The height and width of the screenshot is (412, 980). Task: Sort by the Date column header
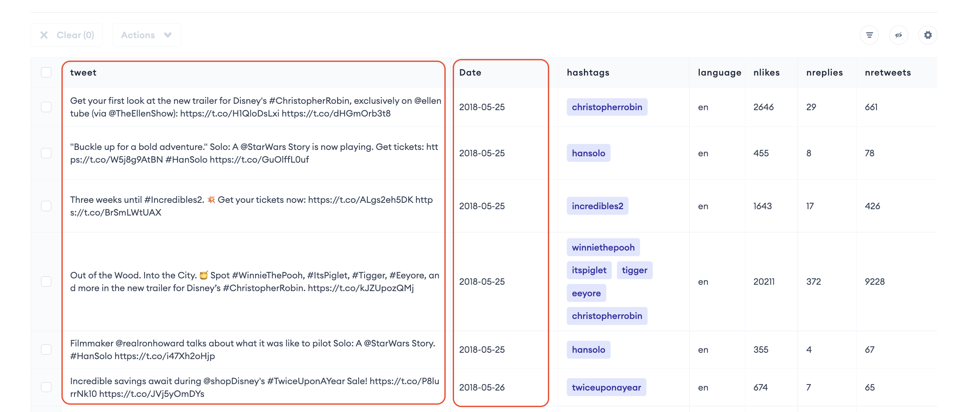point(470,72)
